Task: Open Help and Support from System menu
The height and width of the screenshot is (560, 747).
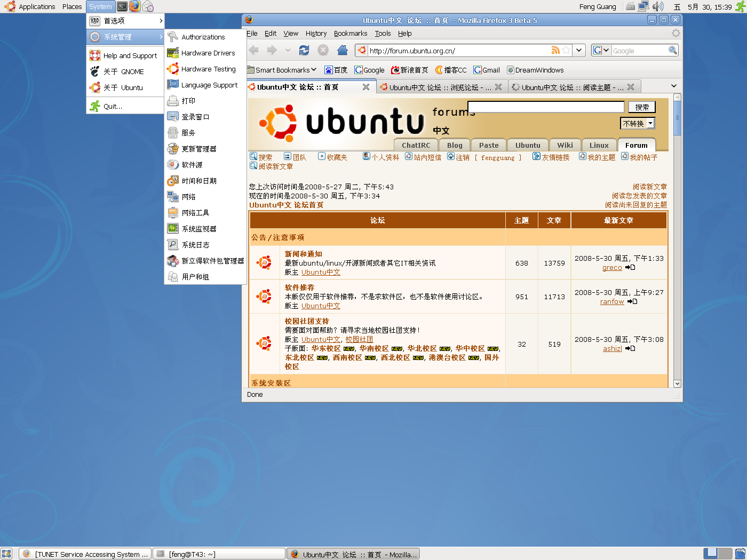Action: [125, 55]
